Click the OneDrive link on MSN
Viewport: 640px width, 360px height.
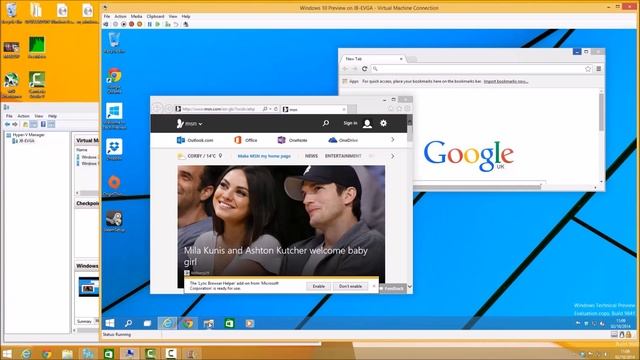pos(343,140)
